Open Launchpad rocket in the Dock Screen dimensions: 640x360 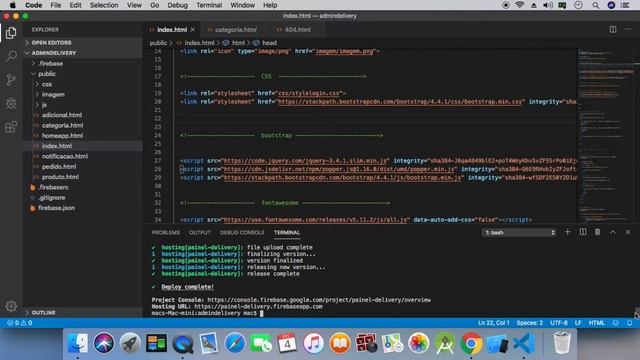(x=130, y=343)
